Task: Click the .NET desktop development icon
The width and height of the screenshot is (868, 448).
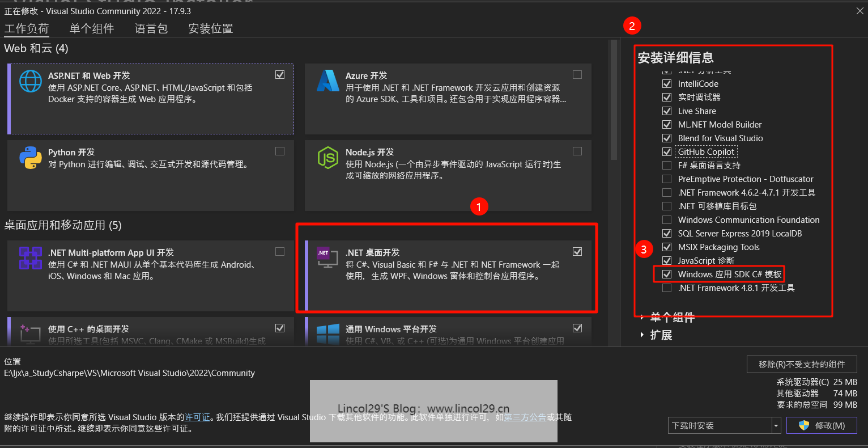Action: coord(327,258)
